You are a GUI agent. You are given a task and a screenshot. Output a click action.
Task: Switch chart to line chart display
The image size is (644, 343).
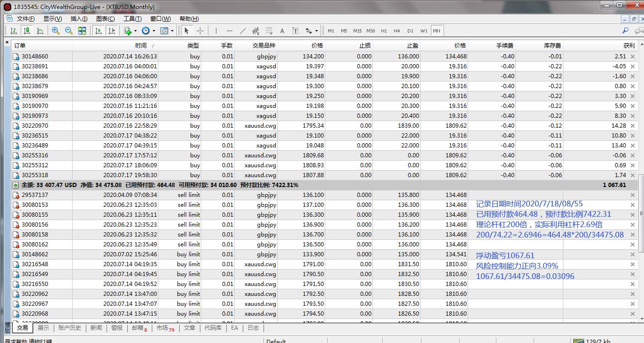[40, 31]
